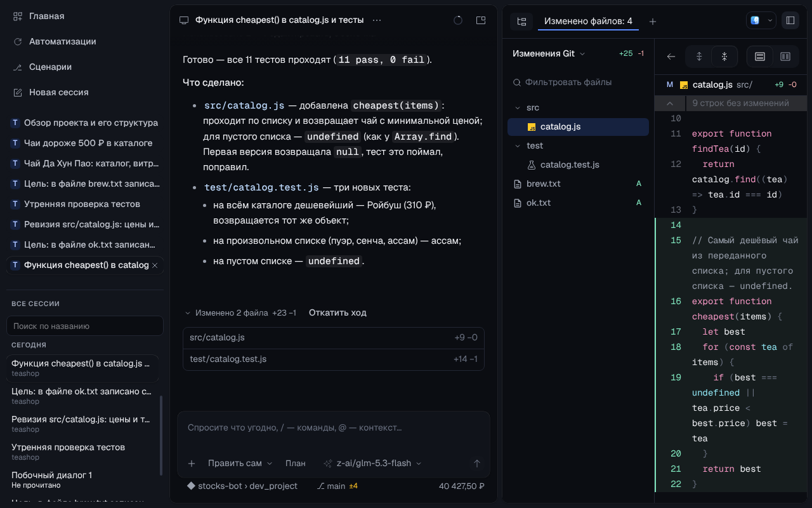
Task: Collapse the src folder
Action: coord(578,107)
